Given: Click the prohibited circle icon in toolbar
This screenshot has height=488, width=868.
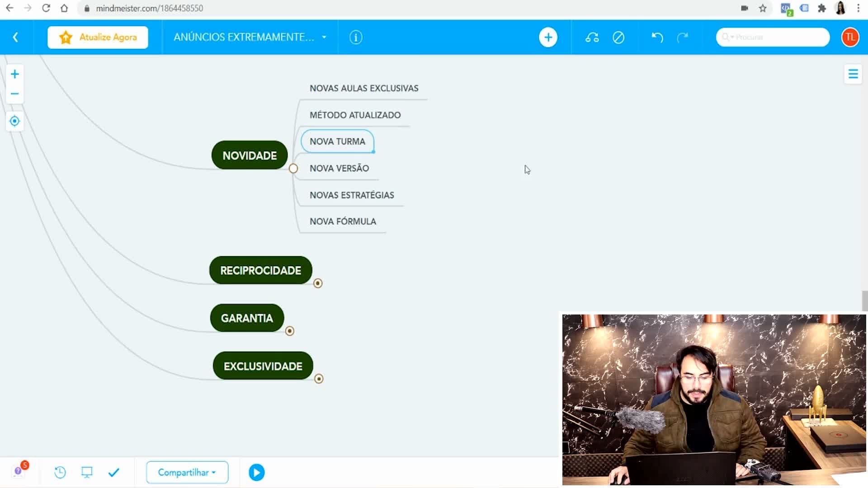Looking at the screenshot, I should 618,37.
